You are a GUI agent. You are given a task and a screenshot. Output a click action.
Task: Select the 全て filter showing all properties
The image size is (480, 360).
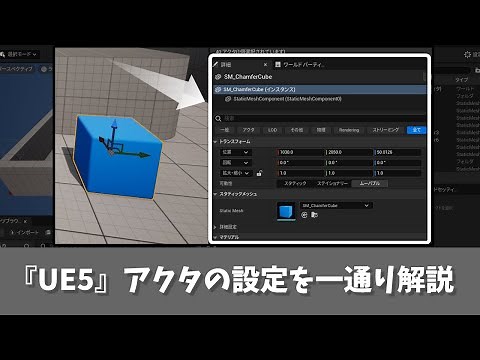pos(416,130)
